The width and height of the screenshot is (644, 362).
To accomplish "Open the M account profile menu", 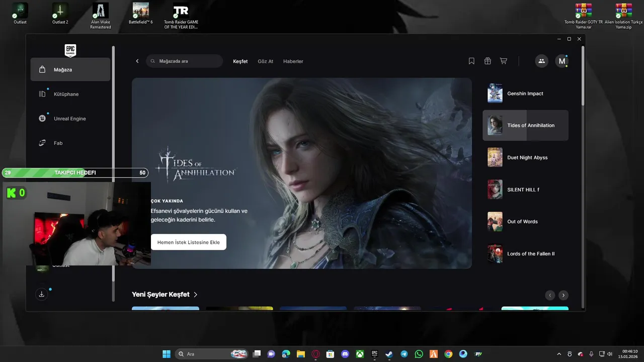I will [562, 61].
